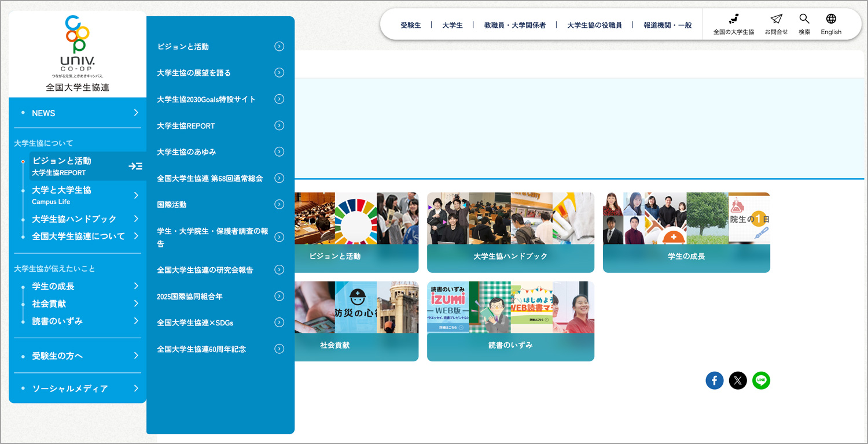The image size is (868, 444).
Task: Click the Facebook share icon
Action: tap(714, 380)
